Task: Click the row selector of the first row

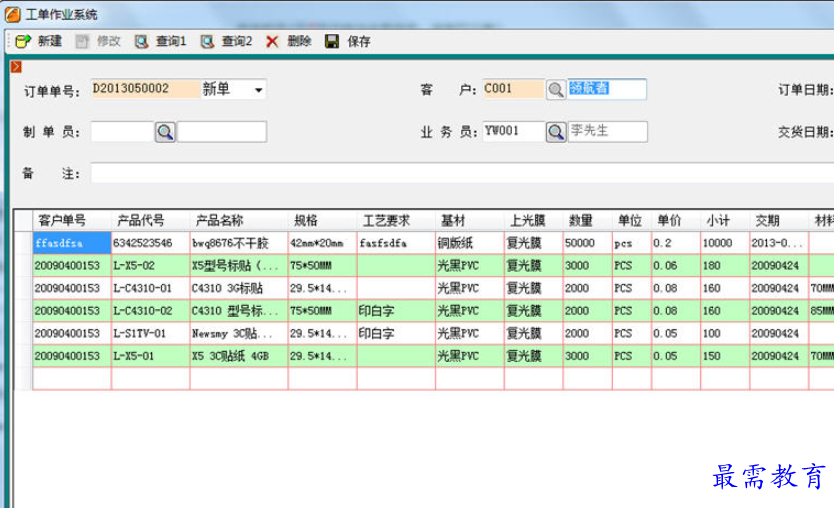Action: tap(23, 243)
